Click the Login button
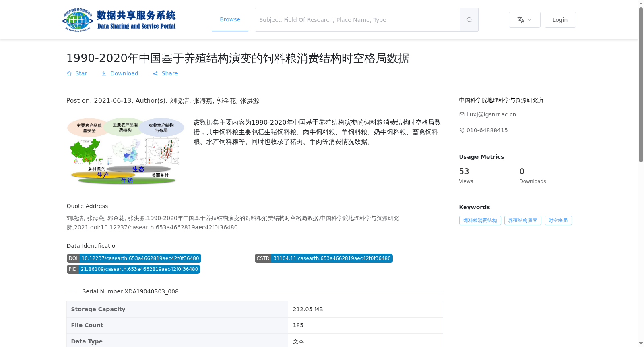The width and height of the screenshot is (644, 347). point(560,20)
